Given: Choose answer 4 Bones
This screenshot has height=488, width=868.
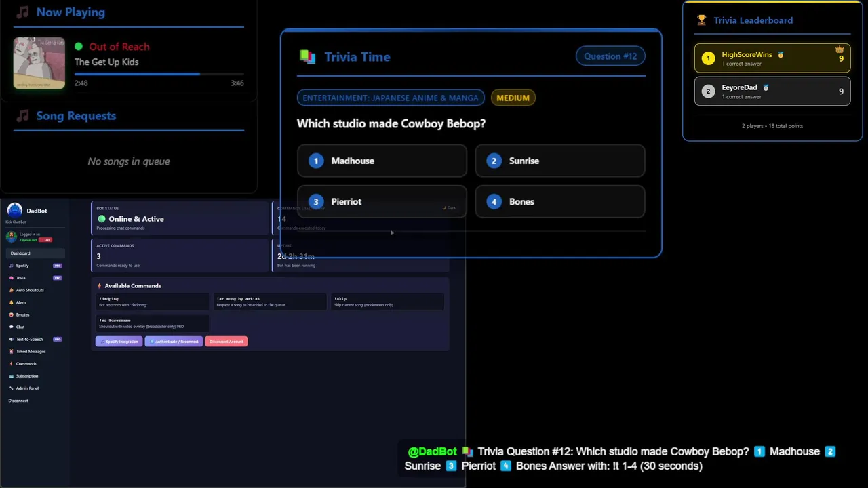Looking at the screenshot, I should pos(560,201).
